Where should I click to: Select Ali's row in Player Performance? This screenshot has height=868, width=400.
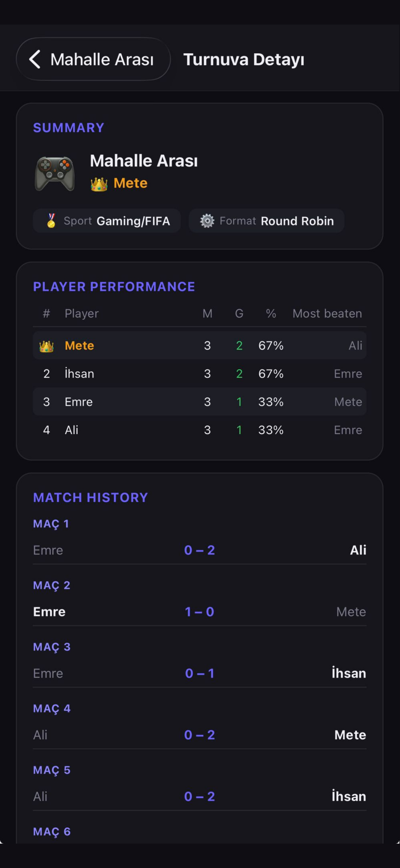[x=200, y=430]
